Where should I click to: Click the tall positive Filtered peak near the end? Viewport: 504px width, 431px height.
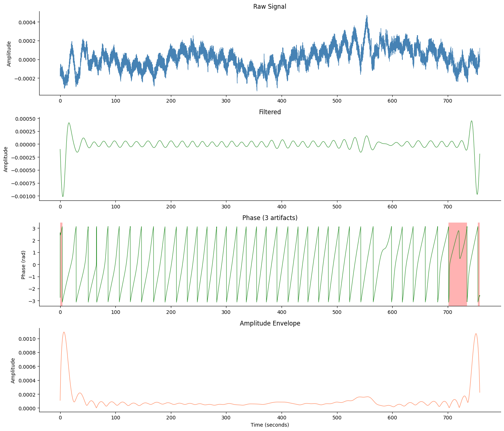coord(471,121)
